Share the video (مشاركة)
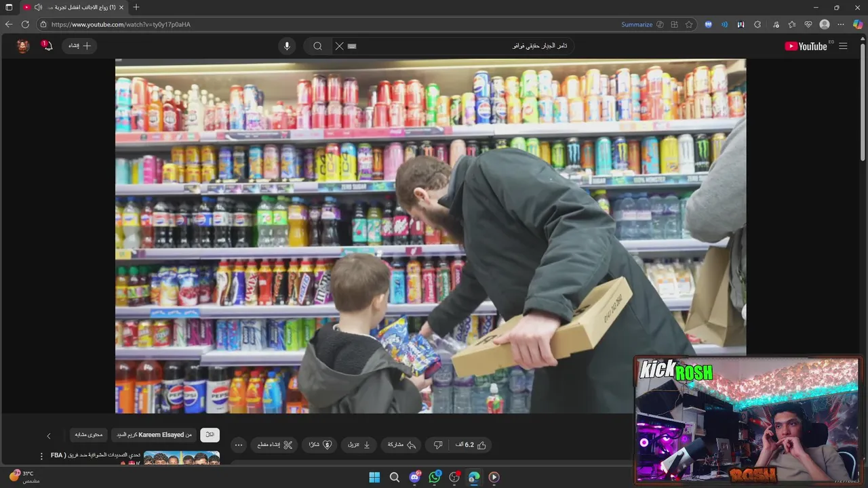 (x=401, y=445)
